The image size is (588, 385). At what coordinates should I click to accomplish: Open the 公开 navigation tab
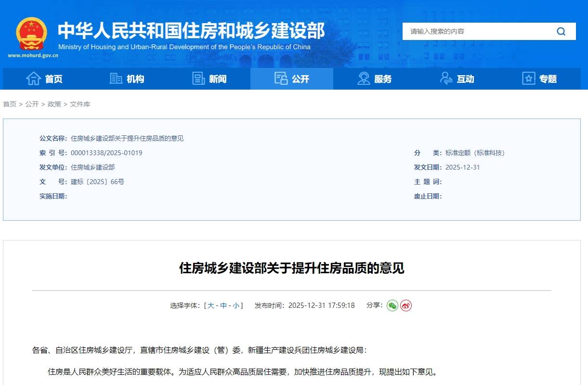tap(292, 79)
